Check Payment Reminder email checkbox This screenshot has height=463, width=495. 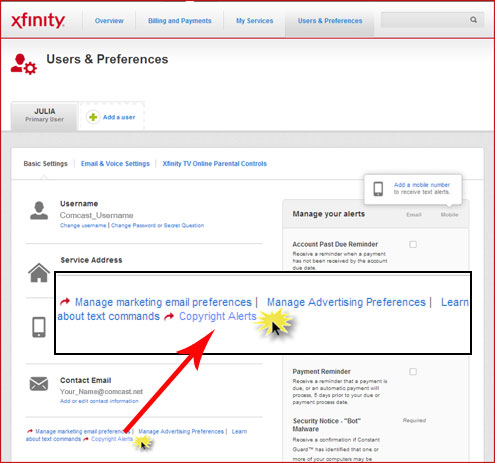click(413, 371)
